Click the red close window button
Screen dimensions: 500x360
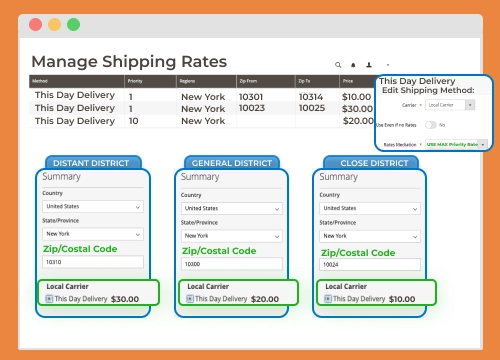pyautogui.click(x=35, y=25)
